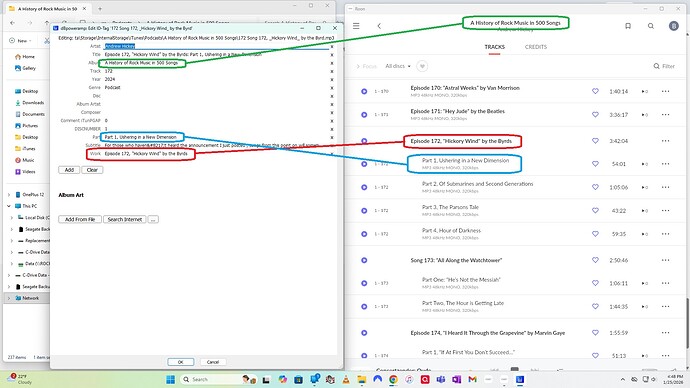
Task: Expand Data (\\ROC drive in Explorer tree
Action: (x=12, y=264)
